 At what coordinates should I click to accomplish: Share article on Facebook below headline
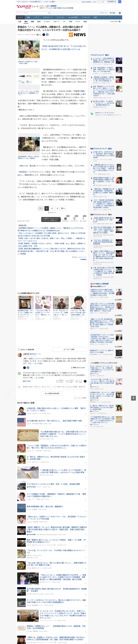pyautogui.click(x=47, y=35)
